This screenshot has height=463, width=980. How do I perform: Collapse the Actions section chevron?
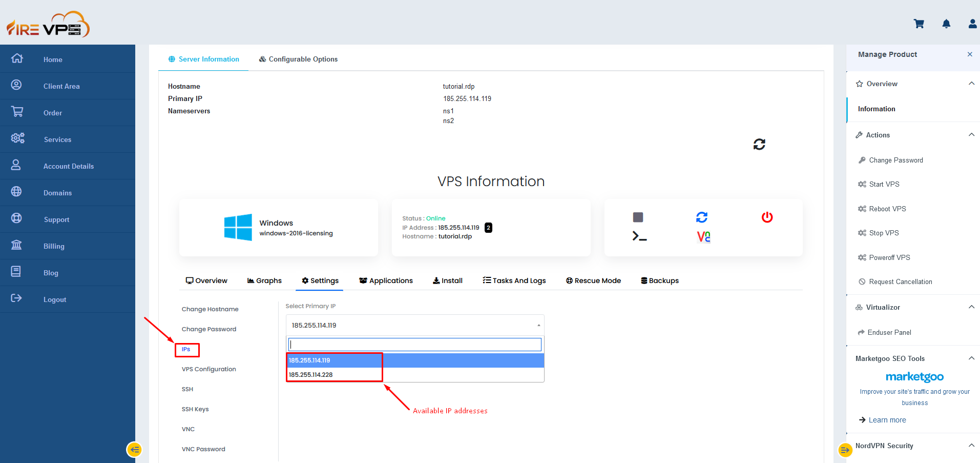(x=971, y=135)
